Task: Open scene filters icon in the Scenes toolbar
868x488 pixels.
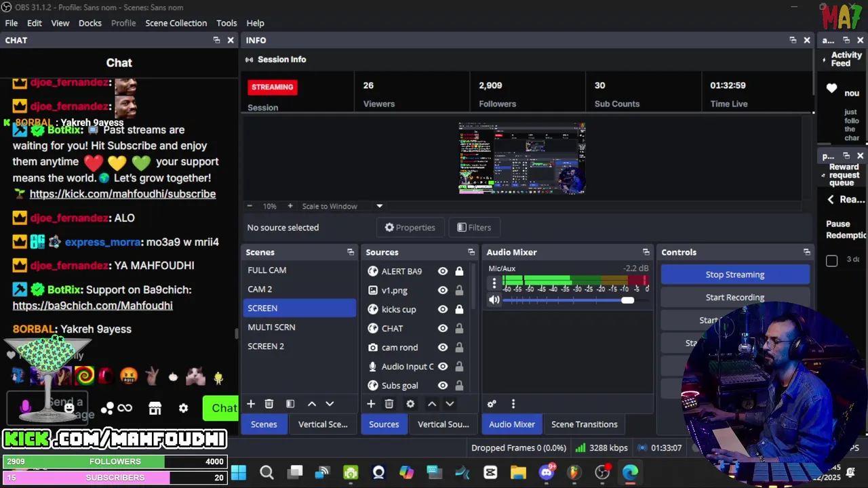Action: (x=290, y=404)
